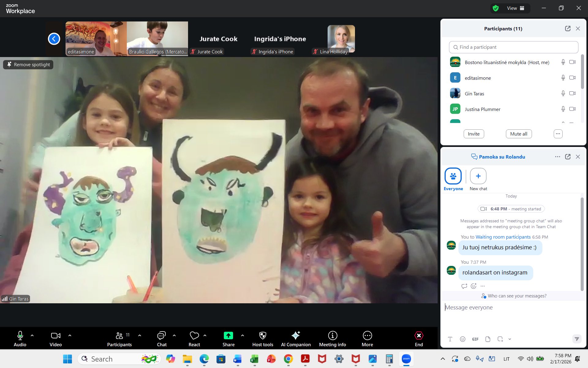
Task: Open emoji picker in chat composer
Action: pyautogui.click(x=462, y=339)
